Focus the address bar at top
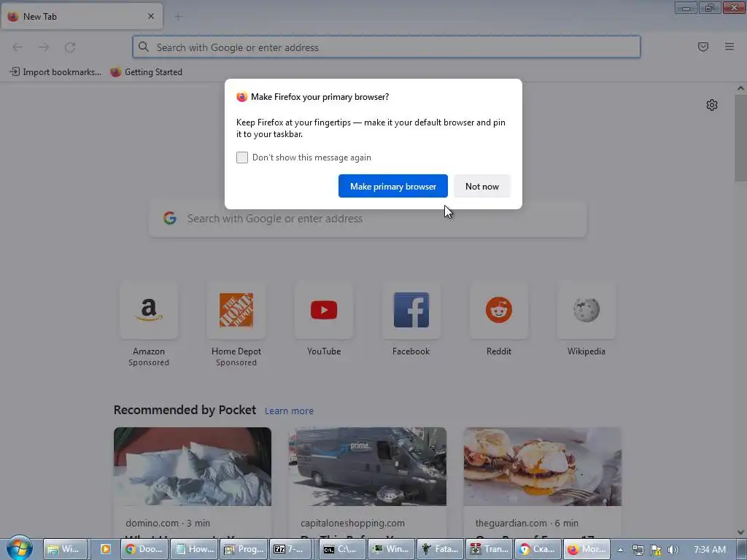 [387, 47]
